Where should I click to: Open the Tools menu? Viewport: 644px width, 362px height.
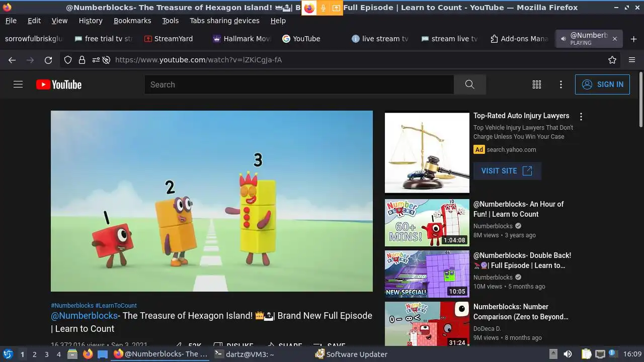click(171, 21)
